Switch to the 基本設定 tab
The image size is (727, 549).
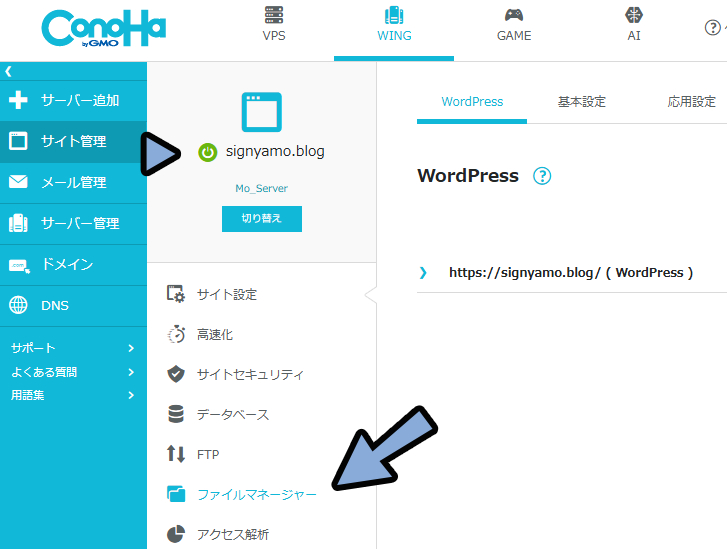click(581, 102)
